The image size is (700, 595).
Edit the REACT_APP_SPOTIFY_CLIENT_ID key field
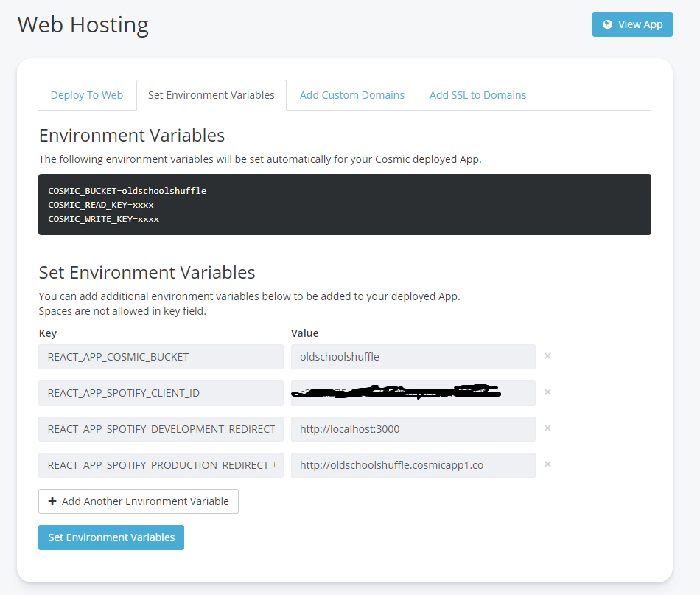pos(161,393)
